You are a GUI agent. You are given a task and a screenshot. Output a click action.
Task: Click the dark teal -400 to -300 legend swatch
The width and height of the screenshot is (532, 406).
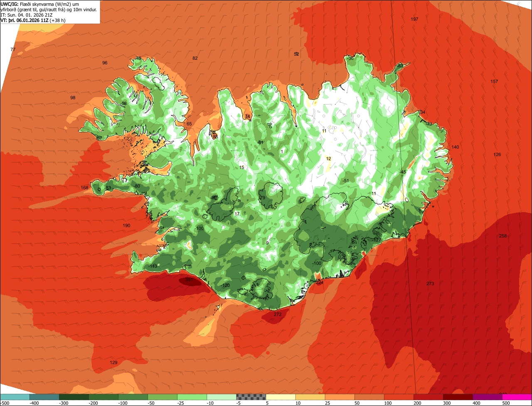(x=44, y=397)
